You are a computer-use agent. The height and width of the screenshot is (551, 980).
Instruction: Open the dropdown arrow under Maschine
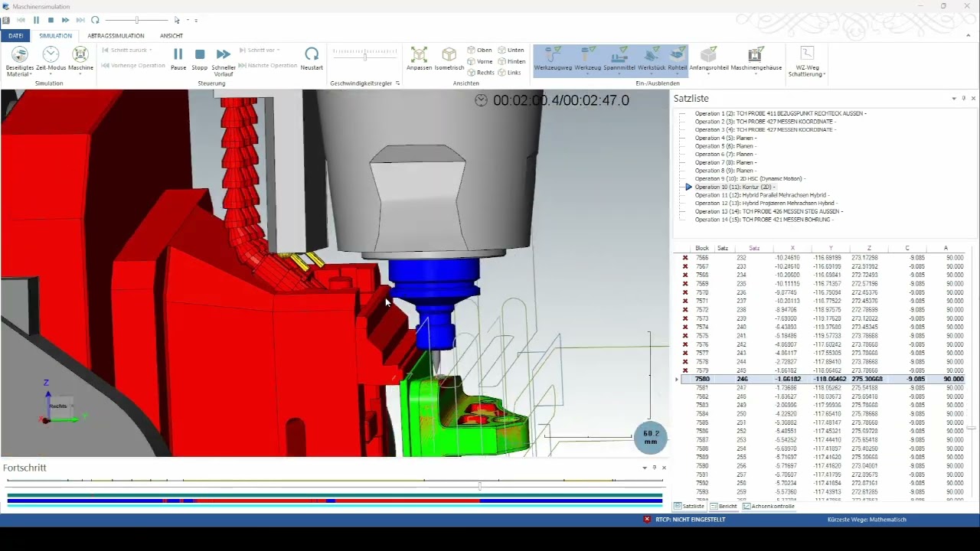click(x=80, y=74)
